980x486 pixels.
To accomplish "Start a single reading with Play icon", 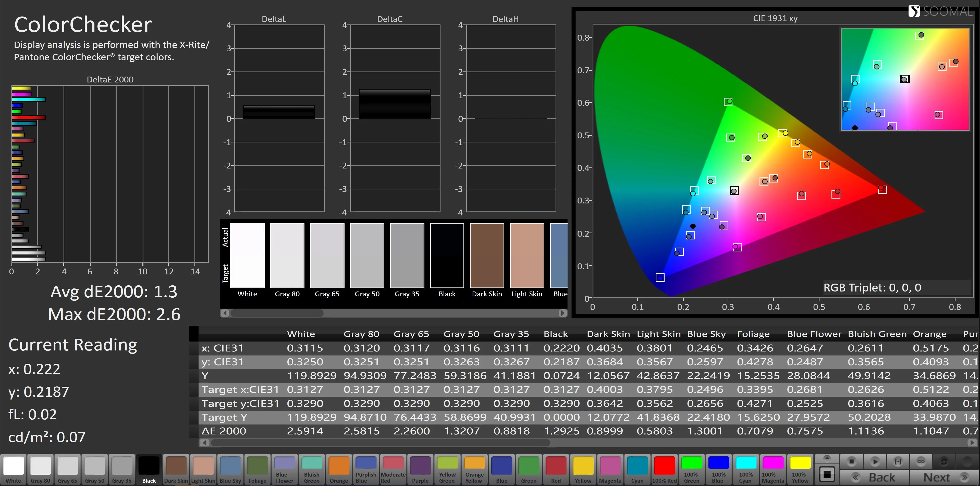I will point(875,462).
